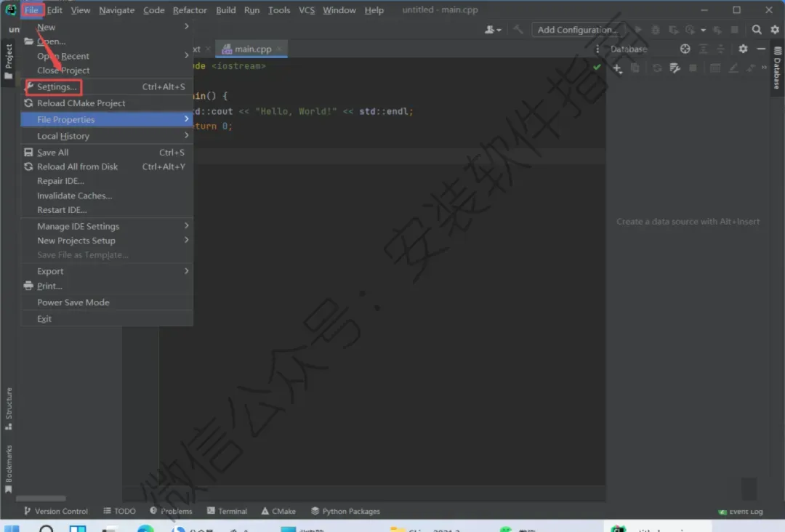Add new data source plus icon

point(617,68)
